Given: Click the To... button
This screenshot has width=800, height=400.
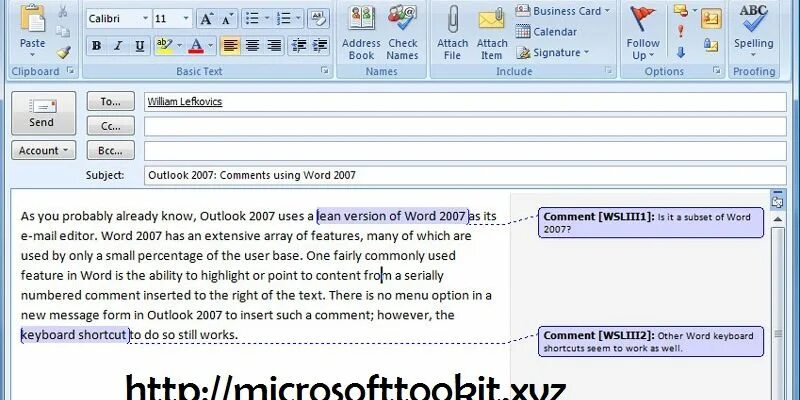Looking at the screenshot, I should (111, 101).
